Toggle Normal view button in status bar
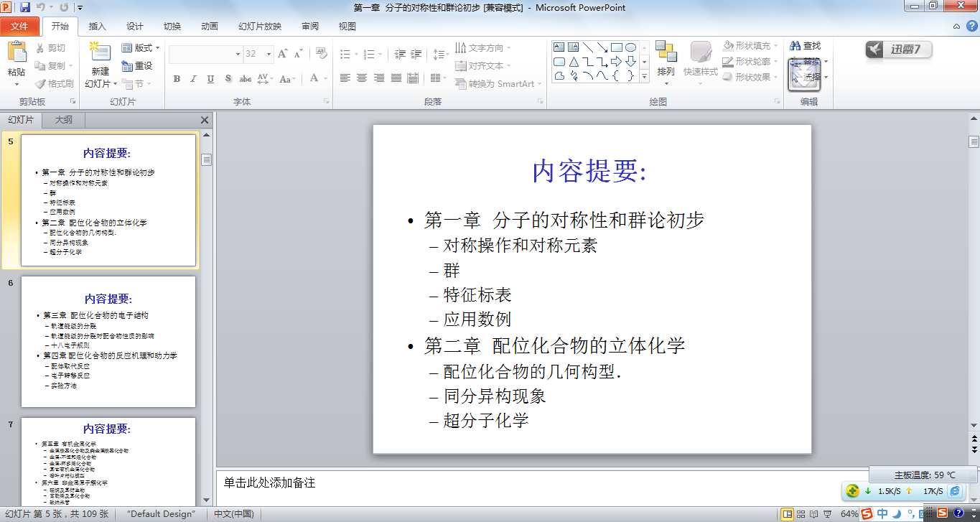 787,514
